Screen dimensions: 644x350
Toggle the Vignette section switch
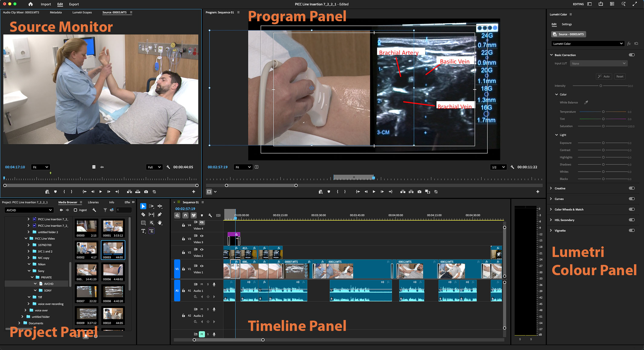(632, 230)
